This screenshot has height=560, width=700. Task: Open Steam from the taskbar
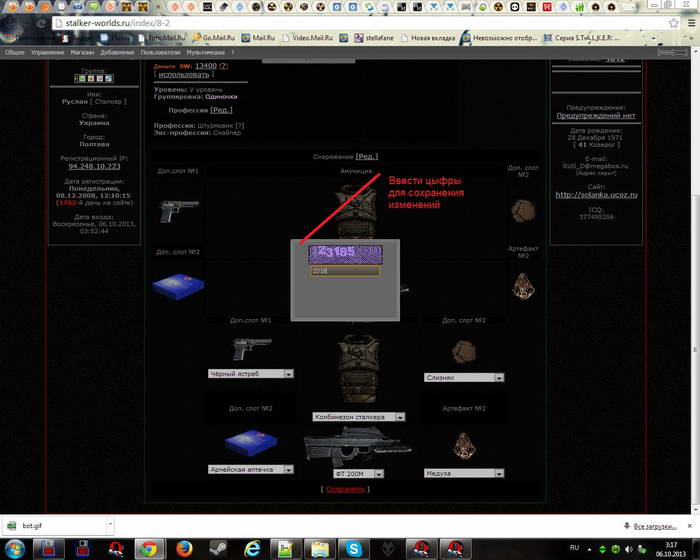218,549
